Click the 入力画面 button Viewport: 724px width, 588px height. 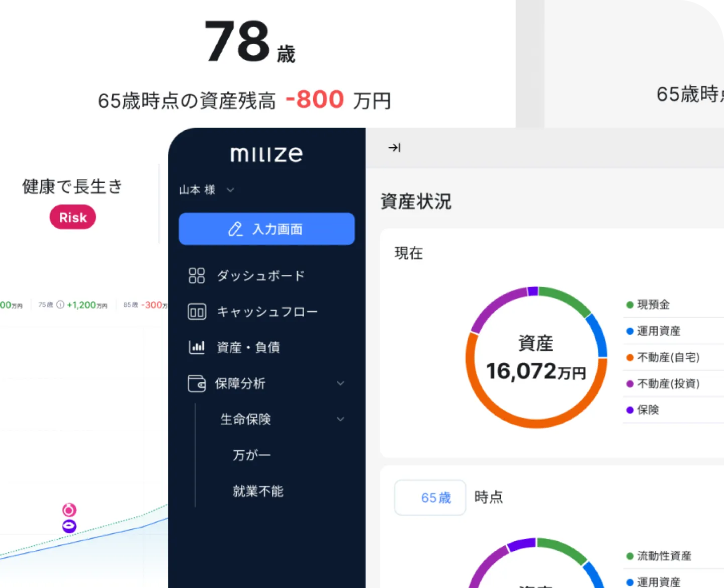tap(266, 229)
